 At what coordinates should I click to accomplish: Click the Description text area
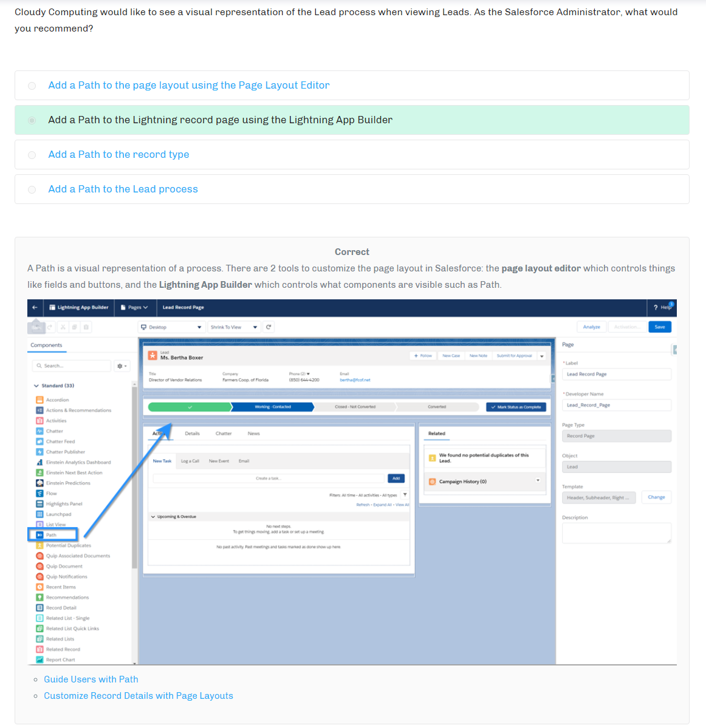tap(616, 533)
